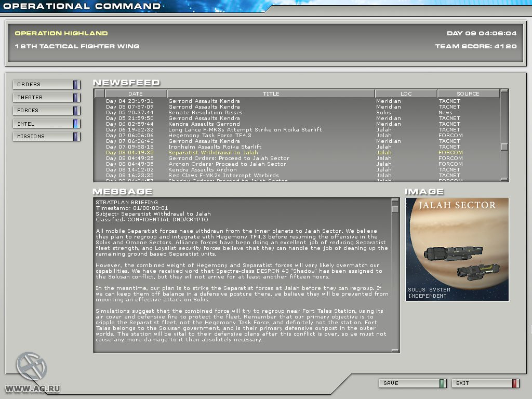Image resolution: width=532 pixels, height=399 pixels.
Task: Click the "Day 09 04:06:04" clock text
Action: 482,33
